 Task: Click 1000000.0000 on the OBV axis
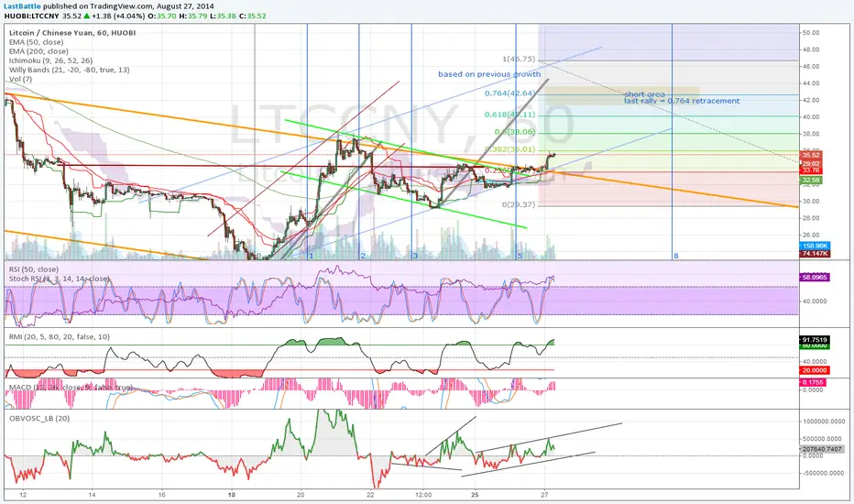click(x=824, y=422)
